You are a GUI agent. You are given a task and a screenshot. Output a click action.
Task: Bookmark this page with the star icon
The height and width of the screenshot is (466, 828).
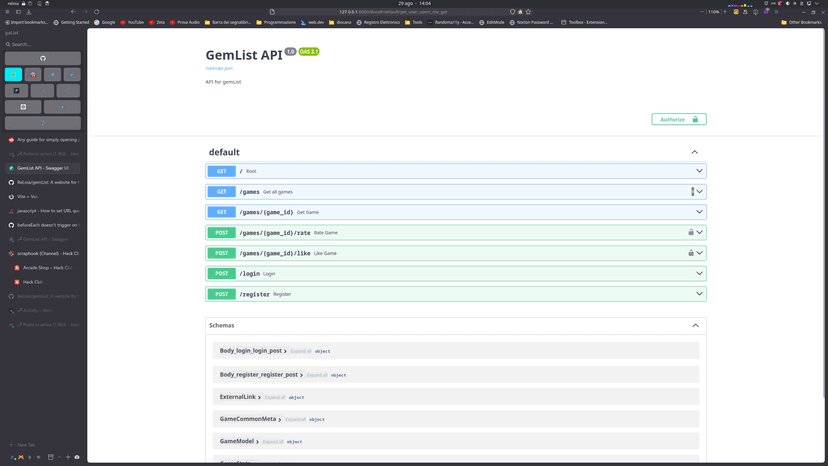click(x=528, y=12)
